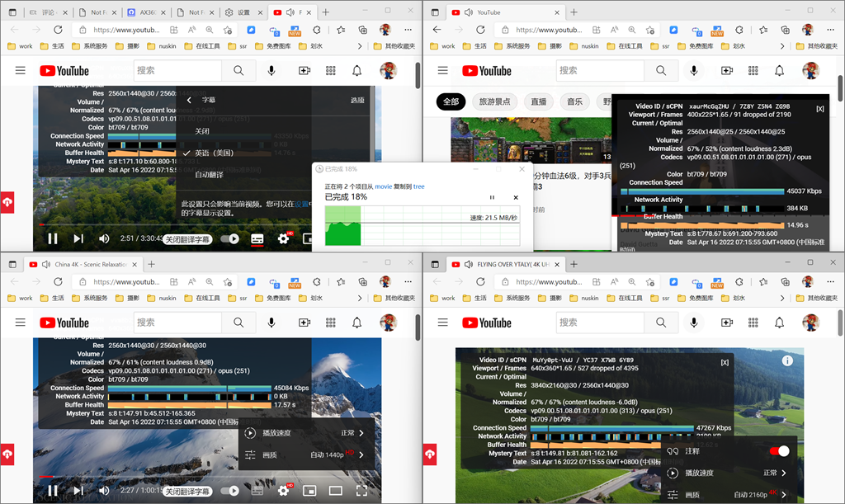Close stats panel in FLYING OVER YTALY window
The width and height of the screenshot is (845, 504).
(x=725, y=362)
